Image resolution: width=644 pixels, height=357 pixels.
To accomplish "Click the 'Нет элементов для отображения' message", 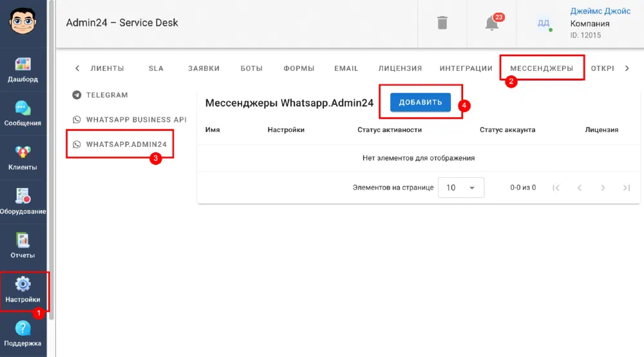I will click(x=419, y=158).
